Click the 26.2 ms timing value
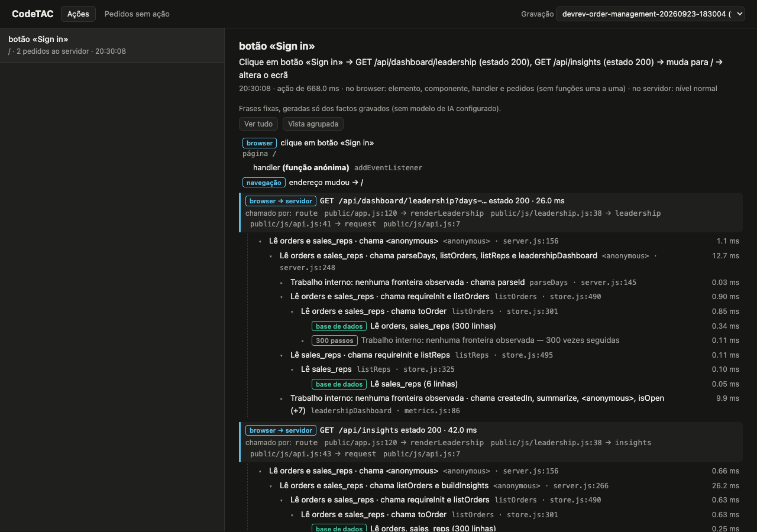The width and height of the screenshot is (757, 532). (x=726, y=486)
